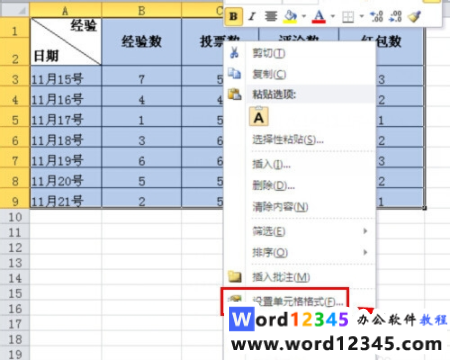Click diagonal header cell 经验/日期
The image size is (452, 360).
click(x=66, y=42)
